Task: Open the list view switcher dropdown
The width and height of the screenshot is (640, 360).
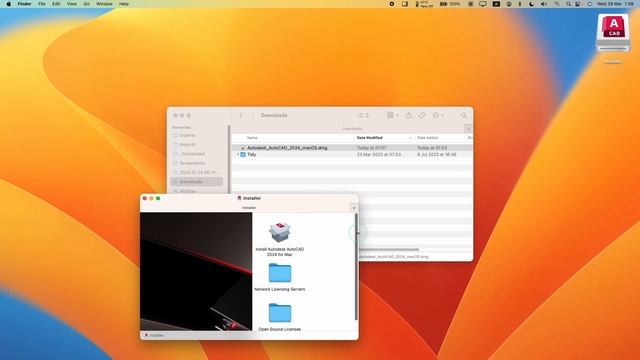Action: click(x=363, y=116)
